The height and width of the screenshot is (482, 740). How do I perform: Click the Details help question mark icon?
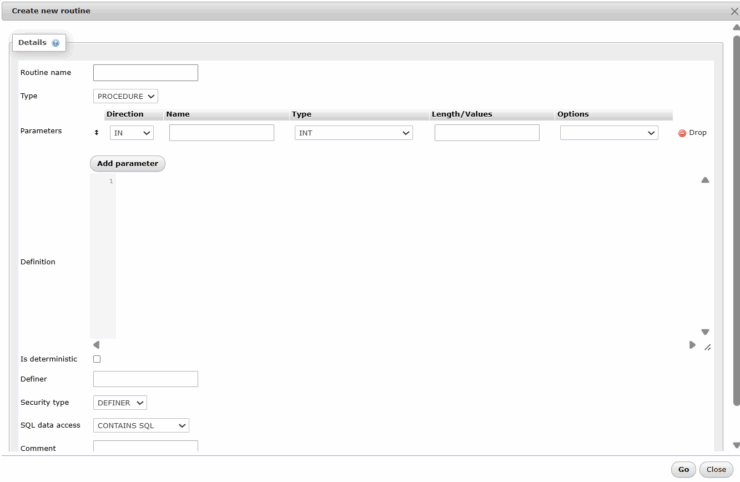coord(55,44)
